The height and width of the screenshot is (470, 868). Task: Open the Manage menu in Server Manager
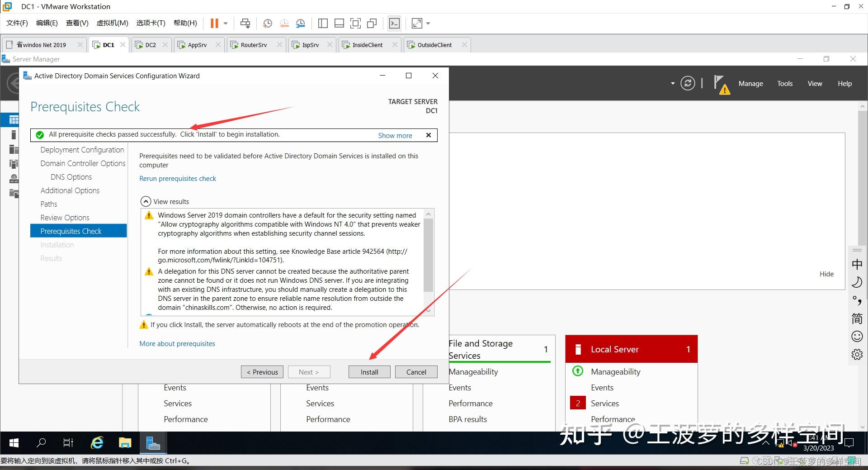pyautogui.click(x=750, y=84)
